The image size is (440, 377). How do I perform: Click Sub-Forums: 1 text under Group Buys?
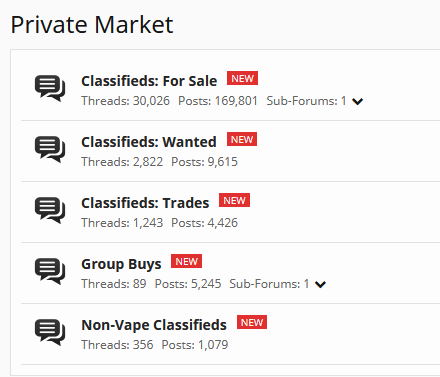pyautogui.click(x=269, y=284)
